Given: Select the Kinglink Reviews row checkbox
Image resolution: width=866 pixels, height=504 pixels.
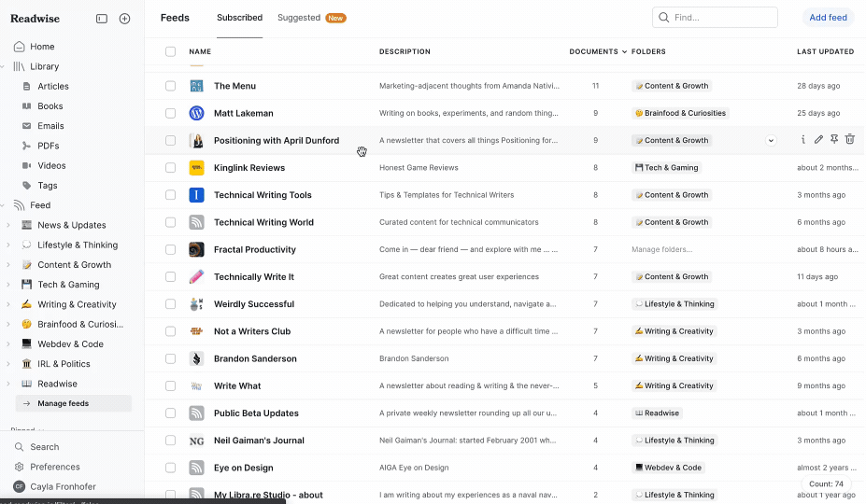Looking at the screenshot, I should (x=170, y=168).
